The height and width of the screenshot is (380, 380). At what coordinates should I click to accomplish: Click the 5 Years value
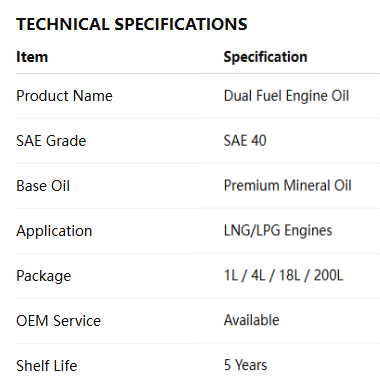[x=245, y=365]
